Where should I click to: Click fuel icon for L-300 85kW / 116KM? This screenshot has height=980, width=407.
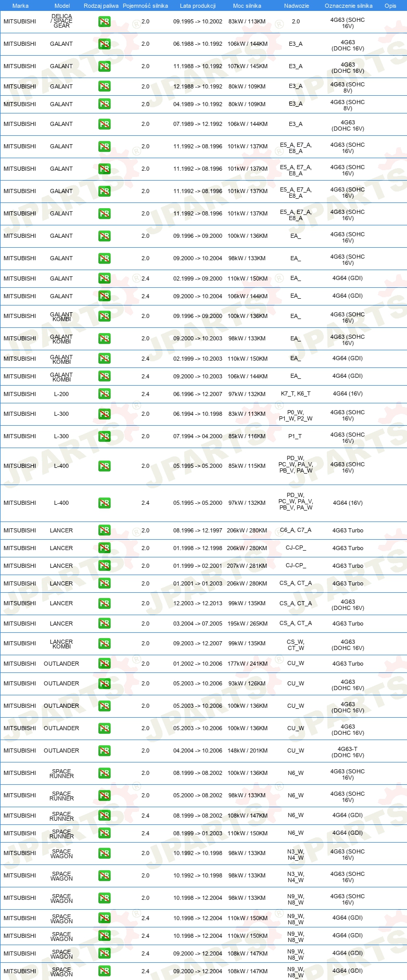[105, 437]
